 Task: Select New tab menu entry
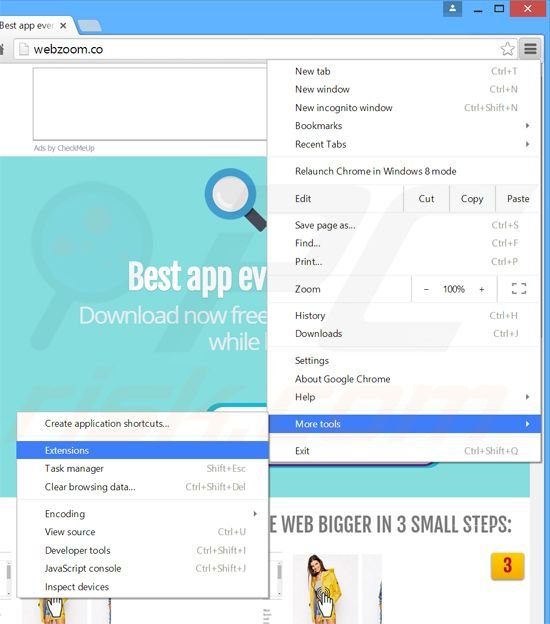pos(404,71)
